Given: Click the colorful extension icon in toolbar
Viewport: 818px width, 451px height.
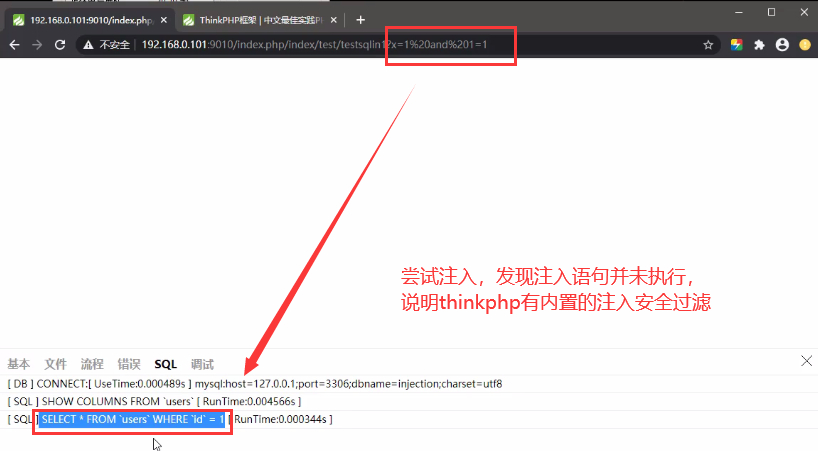Looking at the screenshot, I should pyautogui.click(x=736, y=45).
